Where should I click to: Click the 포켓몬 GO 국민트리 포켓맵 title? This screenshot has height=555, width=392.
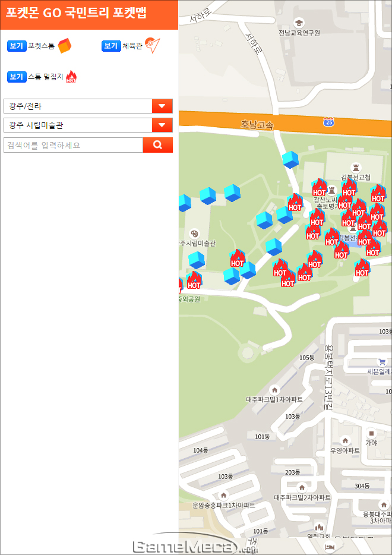(x=76, y=13)
